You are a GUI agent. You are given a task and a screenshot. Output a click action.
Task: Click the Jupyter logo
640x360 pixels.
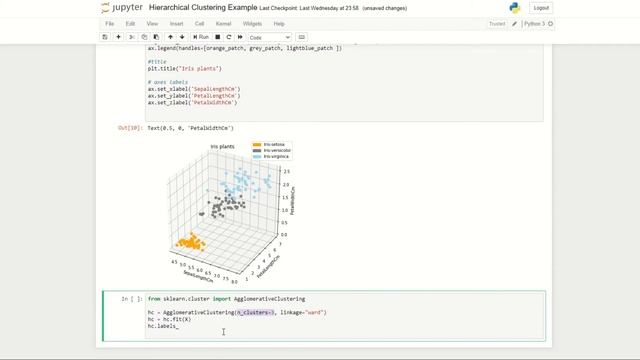click(122, 8)
